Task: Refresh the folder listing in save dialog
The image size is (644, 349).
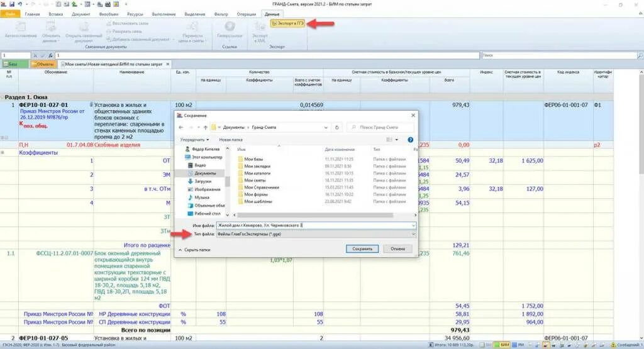Action: coord(337,127)
